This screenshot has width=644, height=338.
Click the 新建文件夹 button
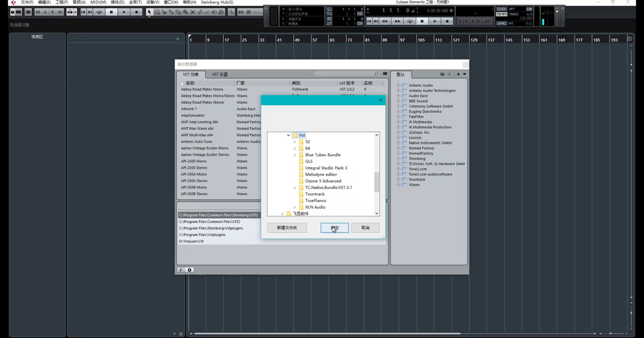(x=287, y=228)
